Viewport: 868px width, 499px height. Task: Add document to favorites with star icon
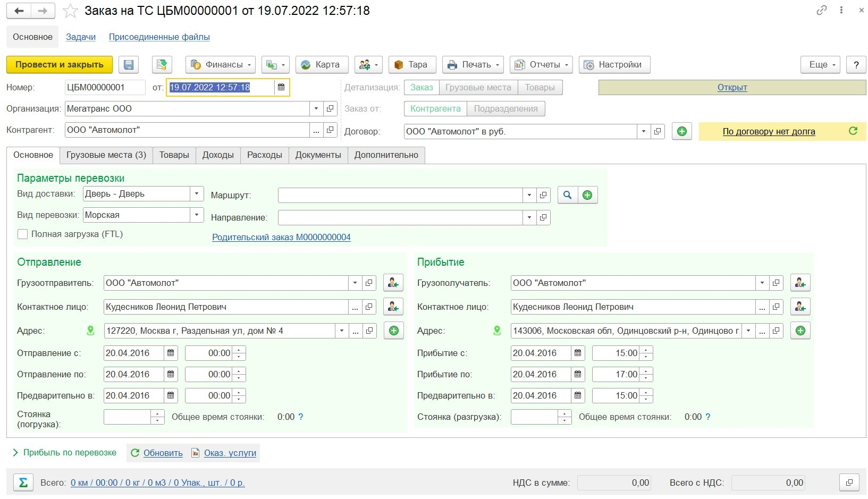click(71, 11)
